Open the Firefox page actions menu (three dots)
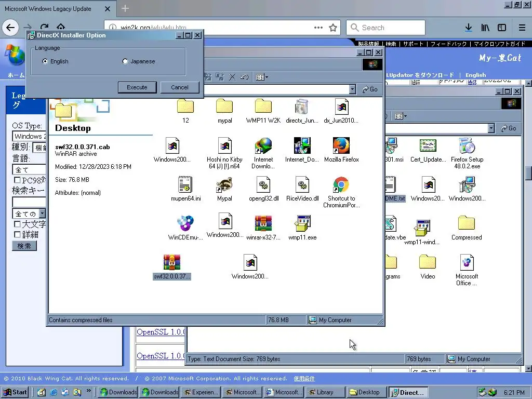The height and width of the screenshot is (399, 532). [318, 28]
